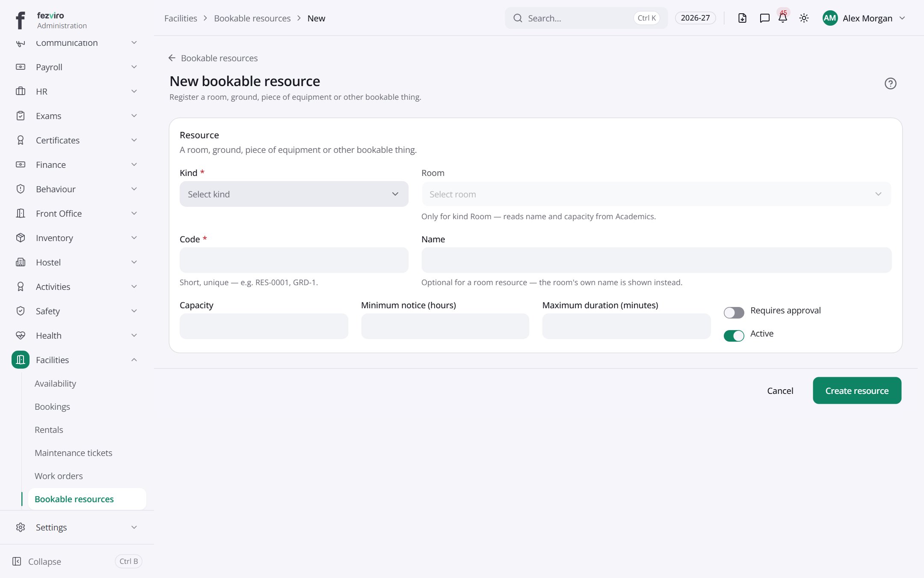
Task: Click the Cancel button
Action: [x=780, y=390]
